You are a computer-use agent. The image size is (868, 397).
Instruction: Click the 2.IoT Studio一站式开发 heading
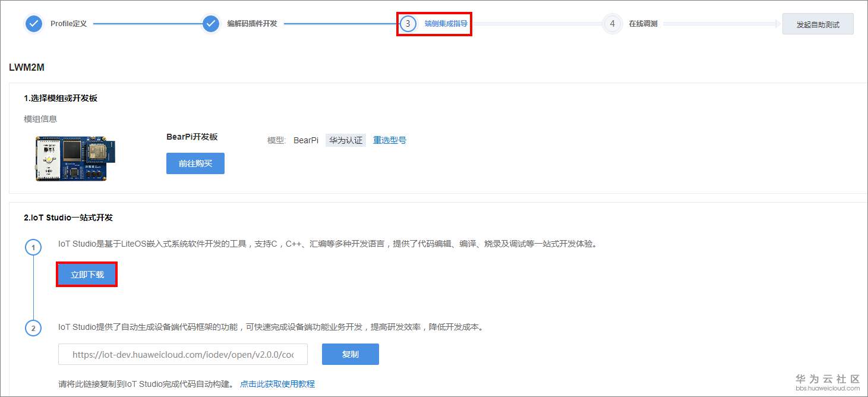68,218
